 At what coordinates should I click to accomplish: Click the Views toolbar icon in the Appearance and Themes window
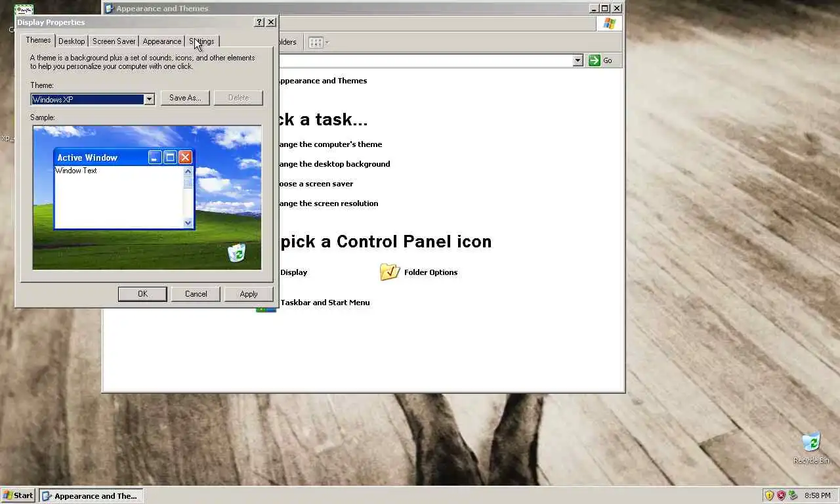(318, 42)
